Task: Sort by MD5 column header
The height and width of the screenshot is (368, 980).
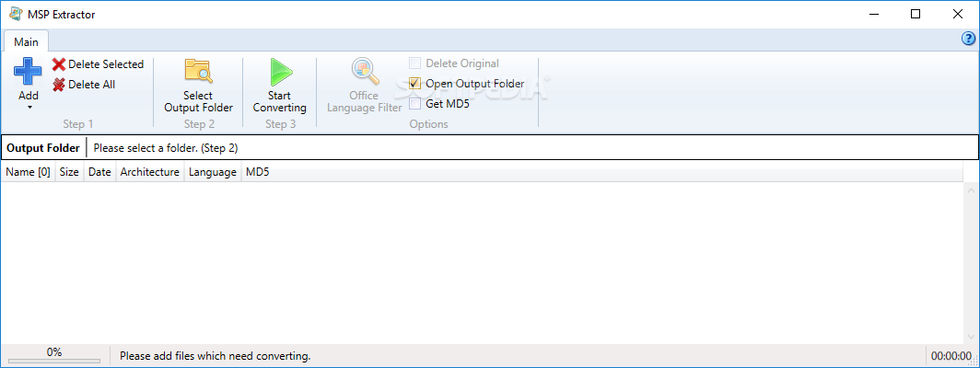Action: point(258,172)
